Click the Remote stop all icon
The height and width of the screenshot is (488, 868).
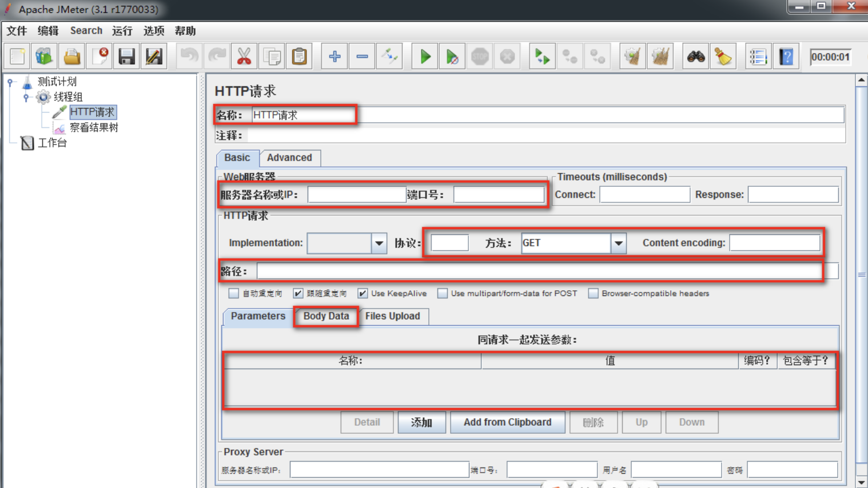pyautogui.click(x=570, y=57)
